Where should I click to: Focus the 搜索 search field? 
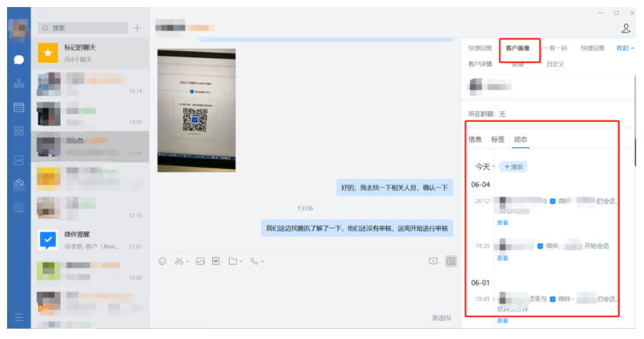tap(83, 28)
